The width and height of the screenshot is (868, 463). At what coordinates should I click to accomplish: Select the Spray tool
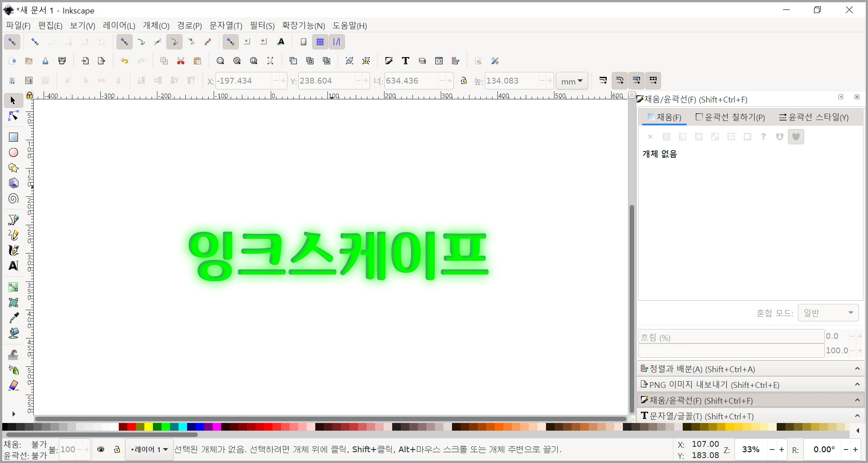(x=13, y=370)
